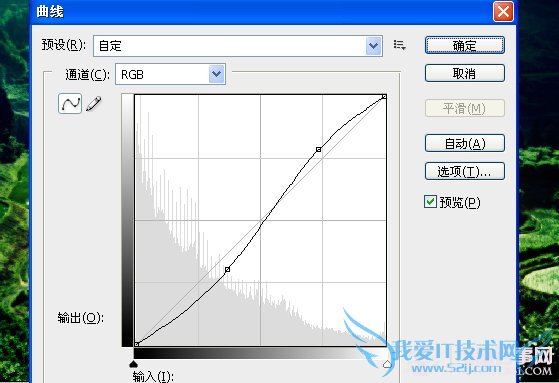
Task: Click the 平滑 smooth button
Action: point(465,108)
